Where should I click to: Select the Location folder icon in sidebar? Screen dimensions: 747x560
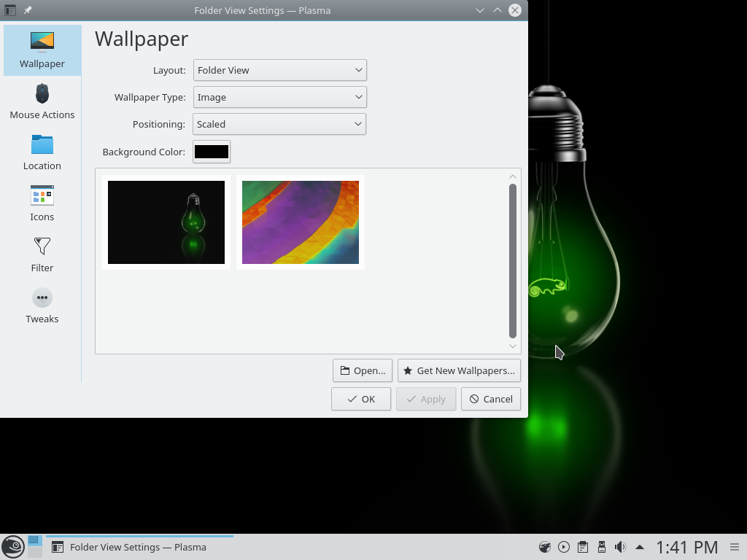pos(42,145)
